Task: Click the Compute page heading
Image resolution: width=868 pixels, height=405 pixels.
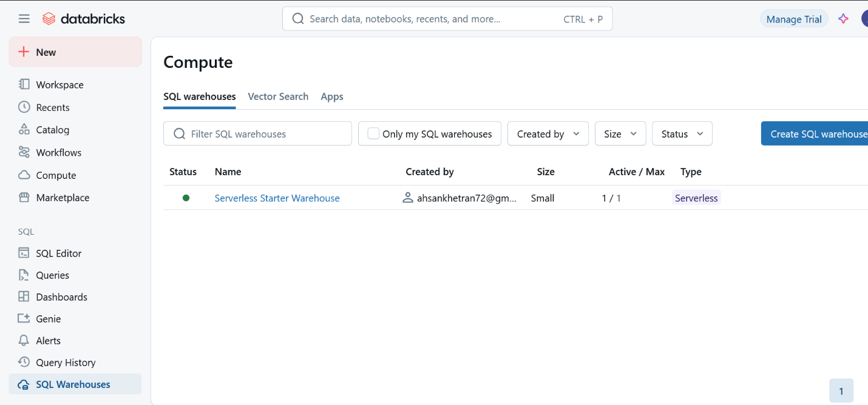Action: [198, 62]
